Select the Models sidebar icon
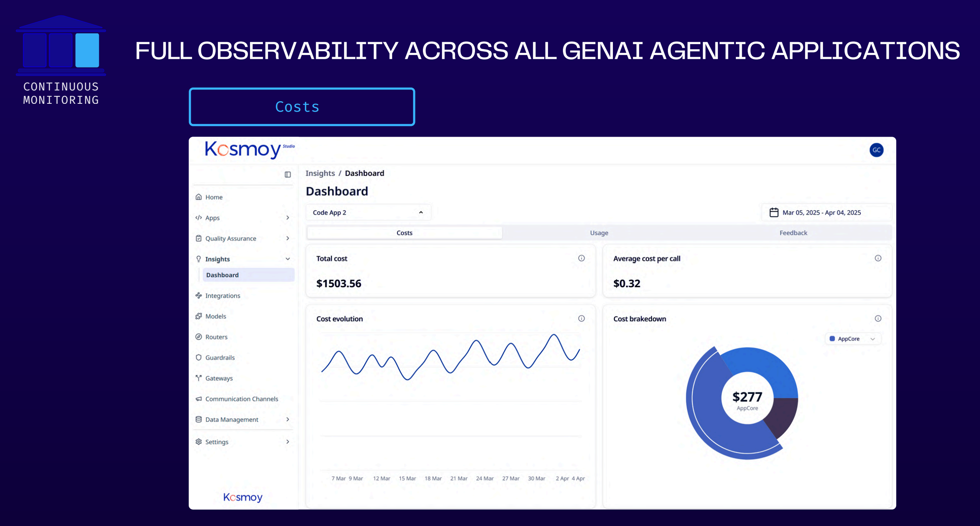The width and height of the screenshot is (980, 526). coord(199,316)
